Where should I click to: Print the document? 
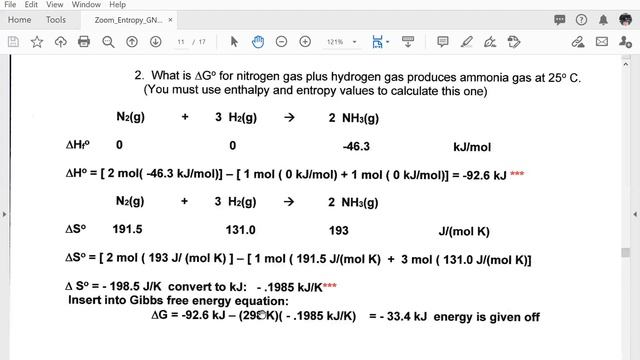(84, 42)
